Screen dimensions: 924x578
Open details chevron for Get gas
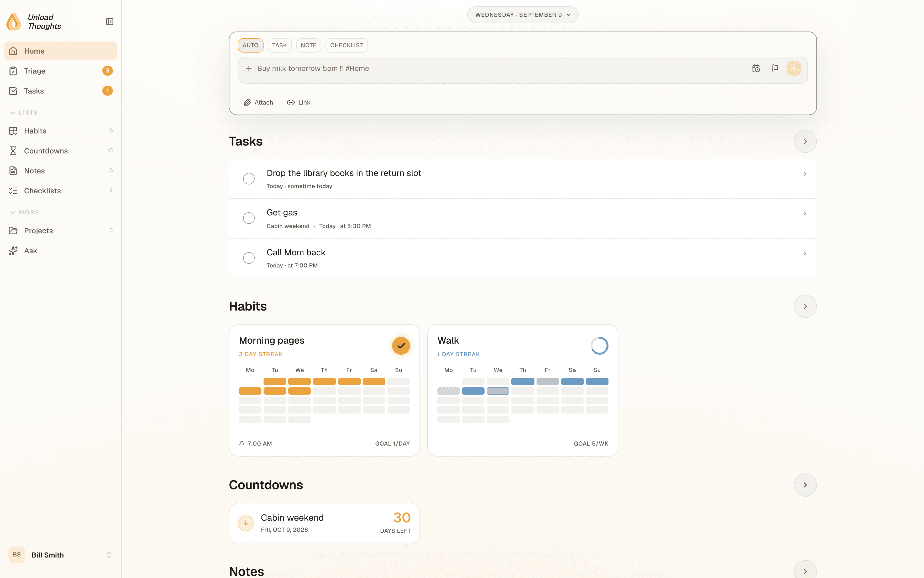(805, 213)
